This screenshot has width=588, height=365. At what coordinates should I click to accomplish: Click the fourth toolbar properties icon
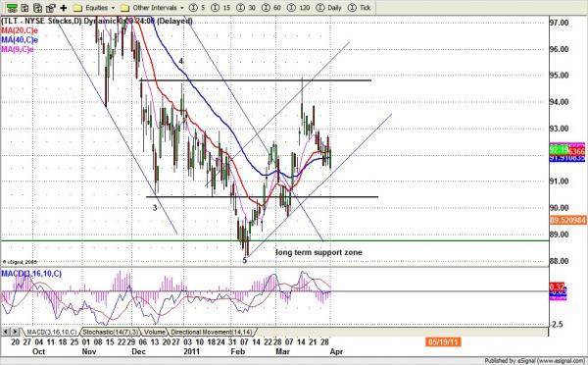pos(50,8)
